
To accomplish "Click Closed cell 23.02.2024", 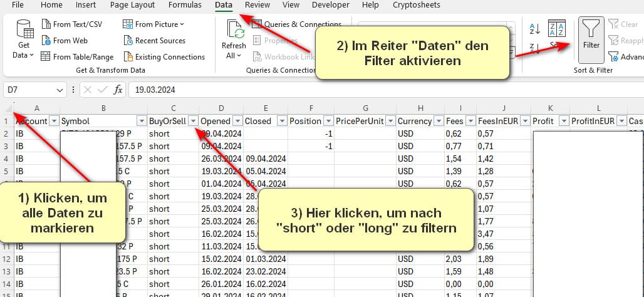I will click(x=266, y=271).
